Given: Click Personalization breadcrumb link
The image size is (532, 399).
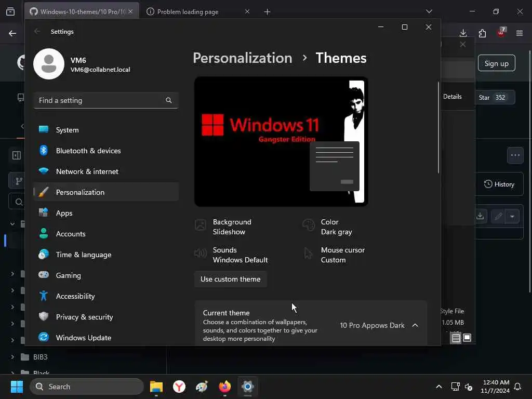Looking at the screenshot, I should (243, 58).
